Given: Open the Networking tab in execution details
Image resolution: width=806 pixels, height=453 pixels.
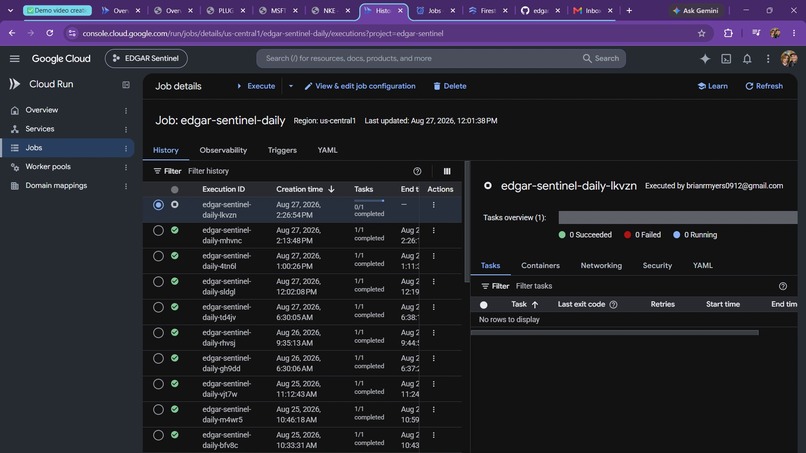Looking at the screenshot, I should [x=601, y=266].
